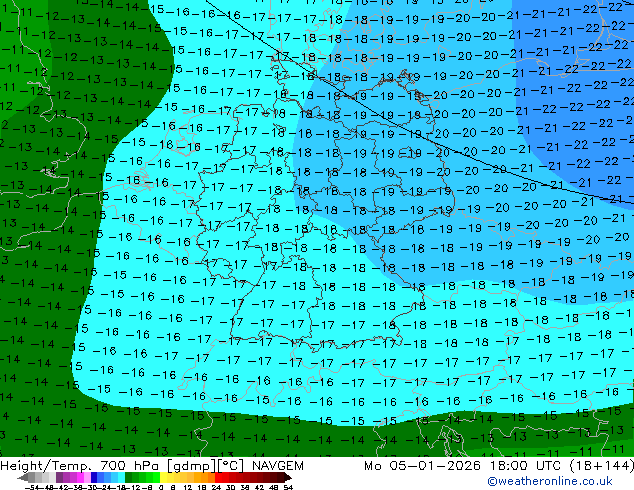Pick the dark blue swatch in the legend

(94, 477)
